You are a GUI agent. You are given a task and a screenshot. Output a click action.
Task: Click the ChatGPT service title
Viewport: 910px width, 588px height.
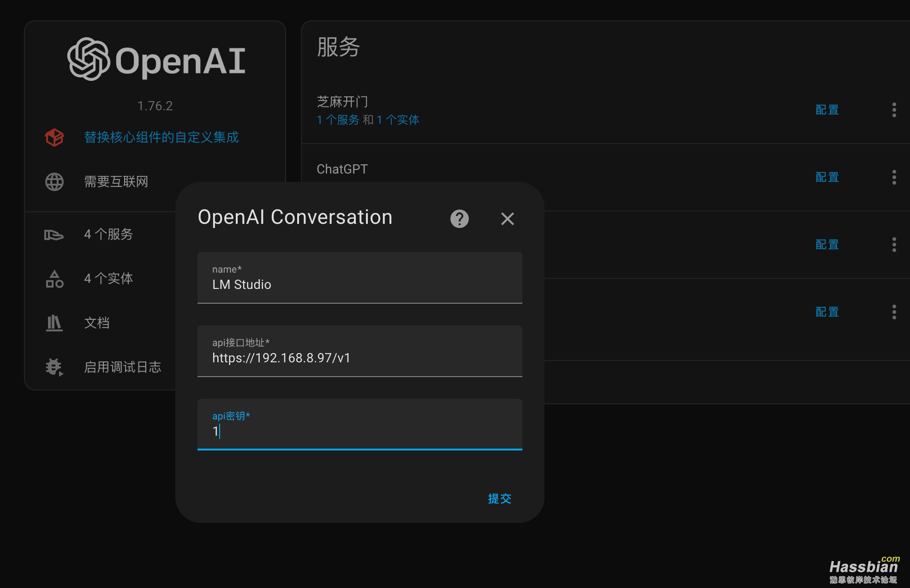(342, 169)
